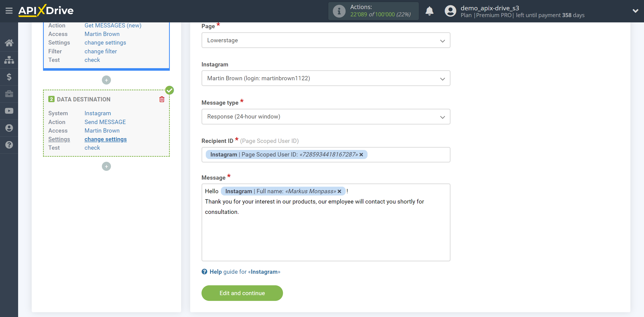
Task: Click Edit and continue button
Action: (242, 293)
